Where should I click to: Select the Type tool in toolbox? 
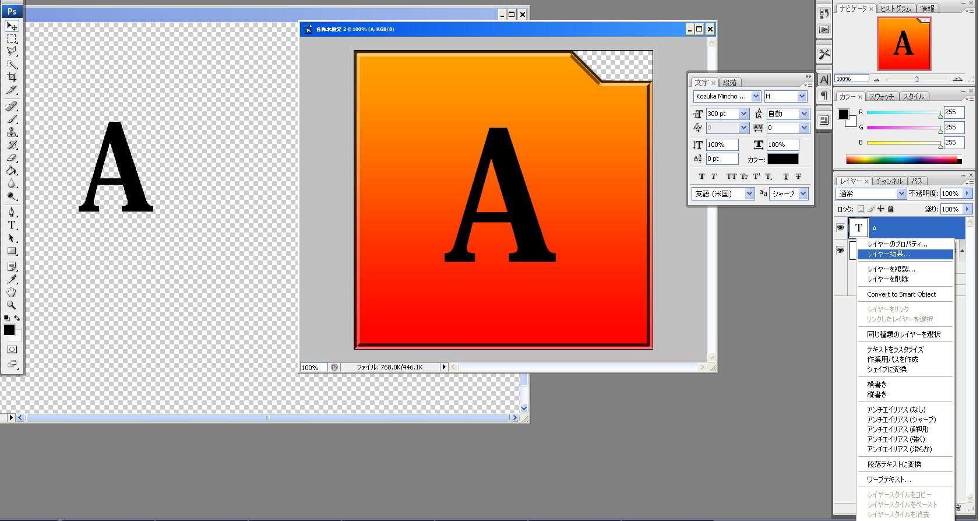[x=12, y=226]
